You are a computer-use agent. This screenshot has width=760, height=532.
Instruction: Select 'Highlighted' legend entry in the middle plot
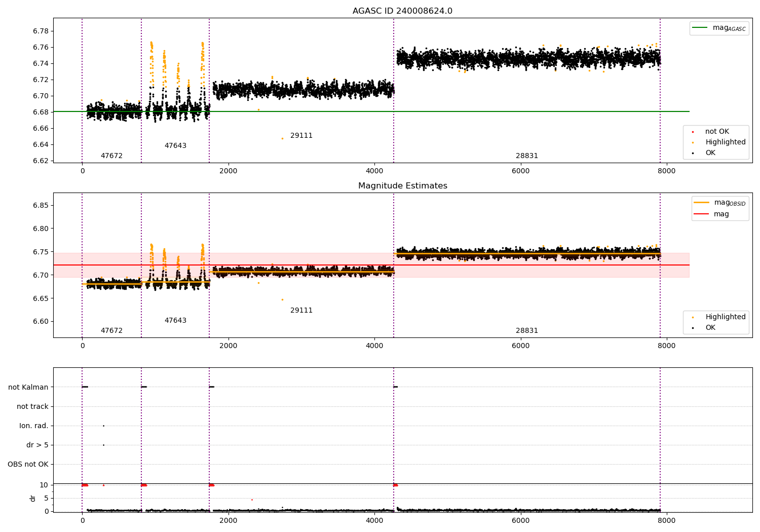[726, 317]
